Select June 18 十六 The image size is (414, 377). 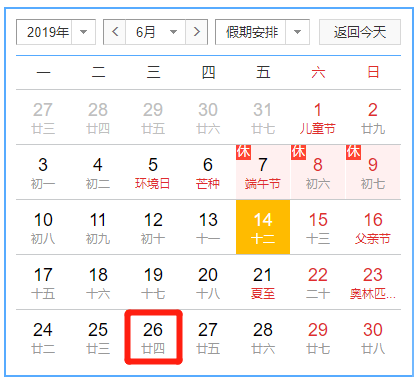pyautogui.click(x=98, y=282)
